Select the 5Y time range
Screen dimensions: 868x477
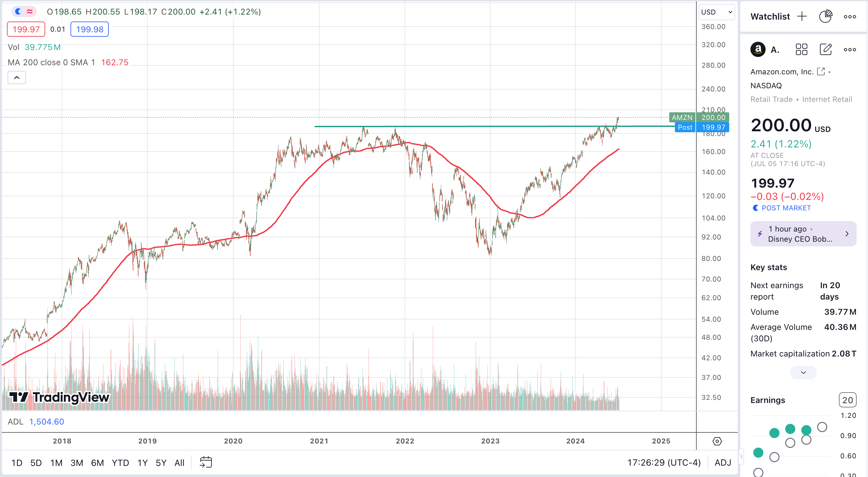tap(161, 462)
